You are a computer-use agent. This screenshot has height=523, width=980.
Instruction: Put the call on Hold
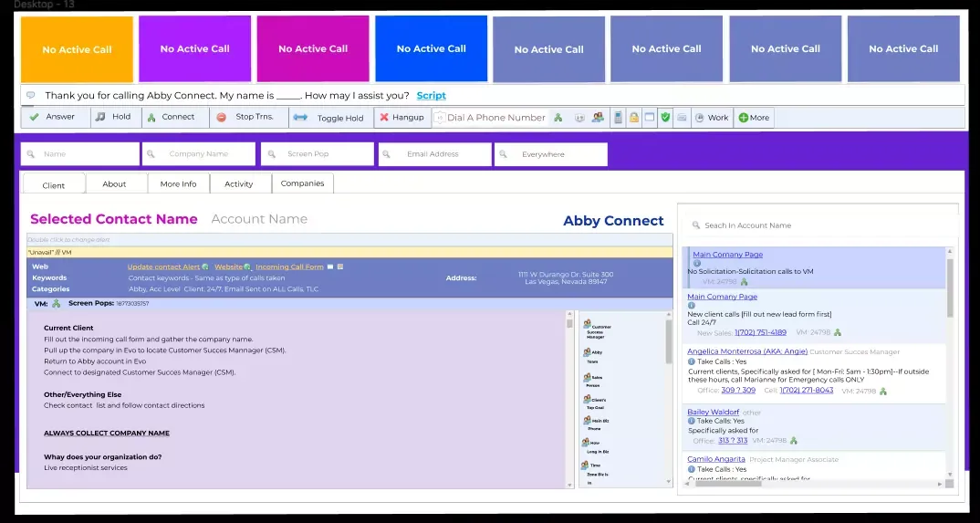tap(116, 117)
